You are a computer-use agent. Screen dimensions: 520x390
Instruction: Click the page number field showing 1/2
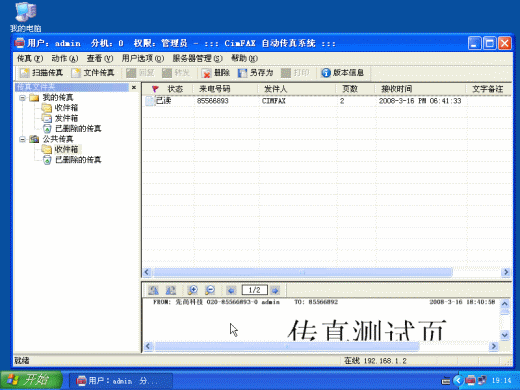coord(254,290)
